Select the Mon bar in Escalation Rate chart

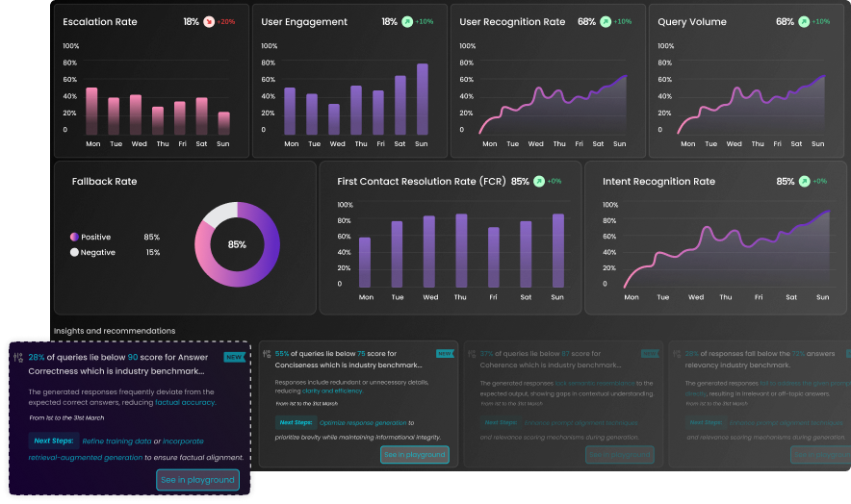point(92,111)
